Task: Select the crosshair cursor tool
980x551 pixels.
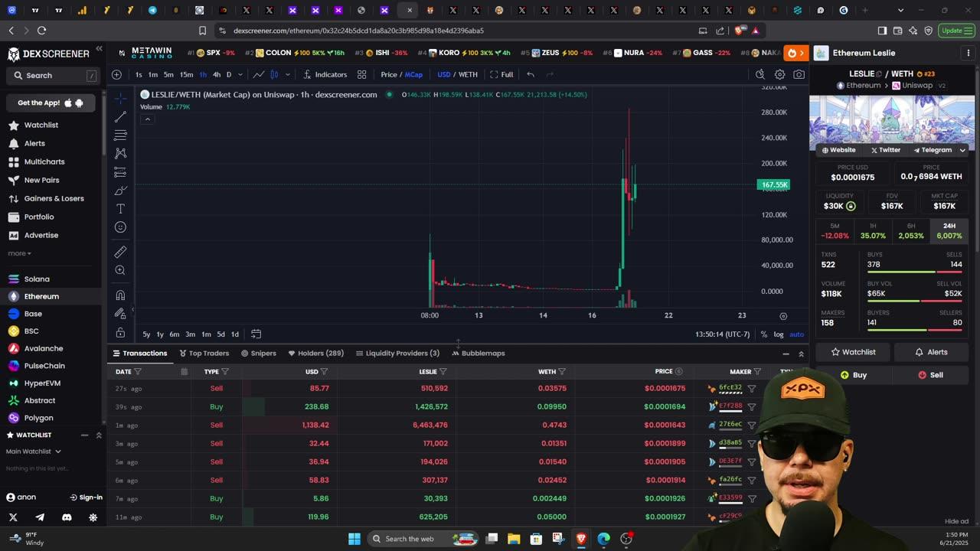Action: click(x=120, y=99)
